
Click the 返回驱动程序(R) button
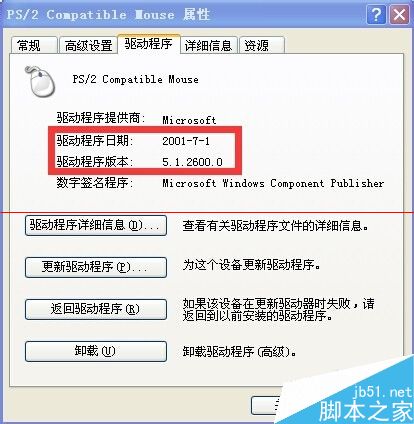click(96, 309)
